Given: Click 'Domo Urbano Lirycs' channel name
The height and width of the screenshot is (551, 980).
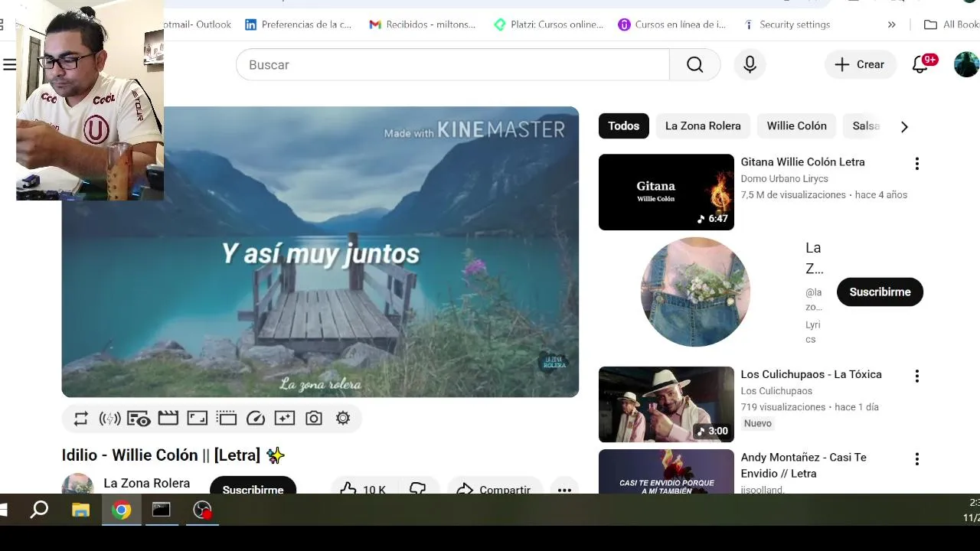Looking at the screenshot, I should coord(784,179).
